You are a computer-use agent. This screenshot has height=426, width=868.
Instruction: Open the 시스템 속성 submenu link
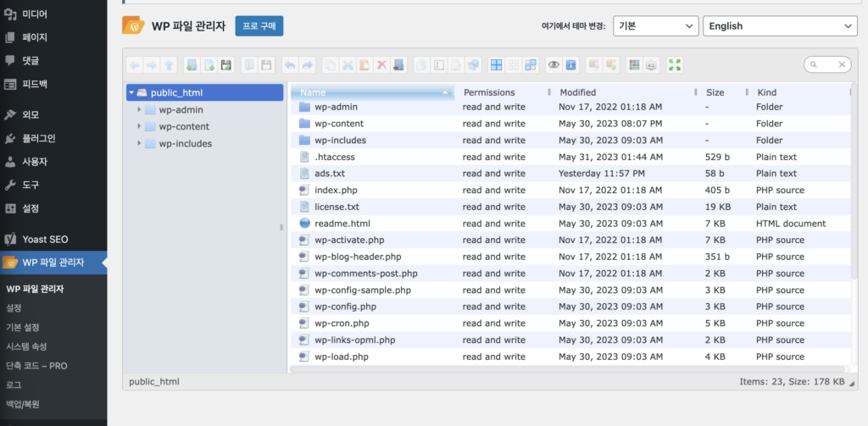[26, 346]
